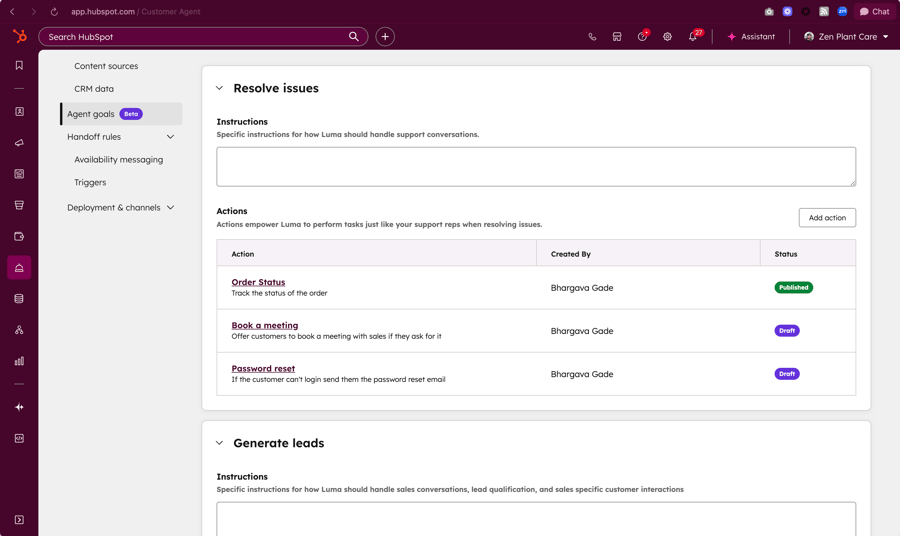Viewport: 900px width, 536px height.
Task: Open the reporting bar chart sidebar icon
Action: (x=19, y=361)
